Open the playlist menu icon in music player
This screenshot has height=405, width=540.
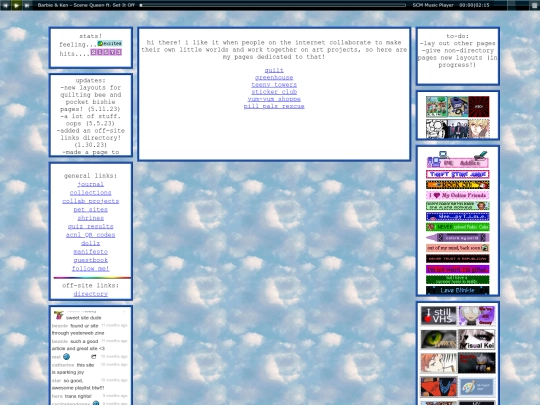click(x=534, y=5)
